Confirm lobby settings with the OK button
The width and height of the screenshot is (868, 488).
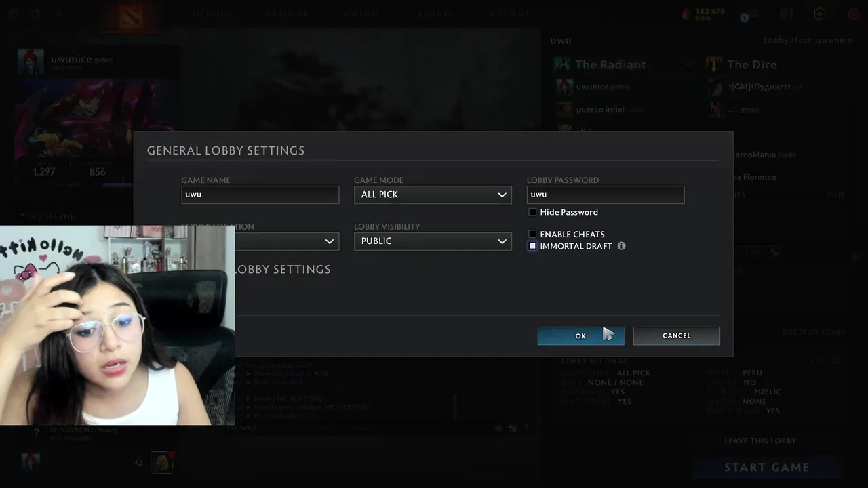pos(580,335)
